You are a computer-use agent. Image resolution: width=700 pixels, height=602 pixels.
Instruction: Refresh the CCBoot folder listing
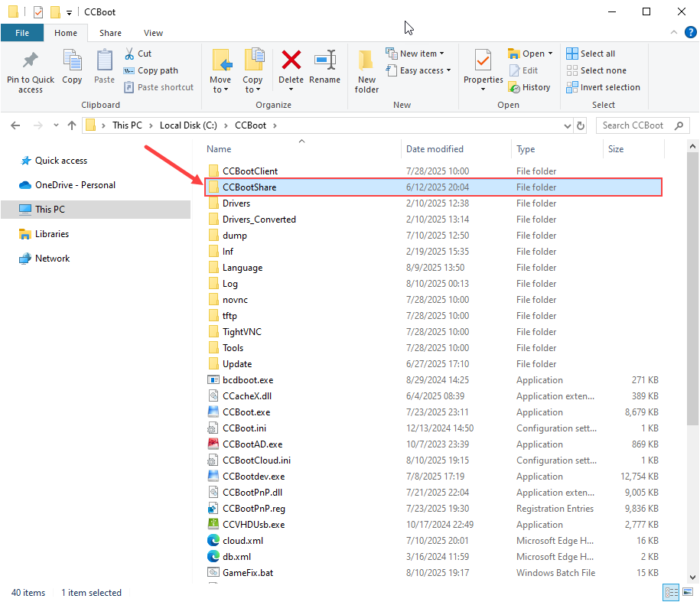click(581, 125)
